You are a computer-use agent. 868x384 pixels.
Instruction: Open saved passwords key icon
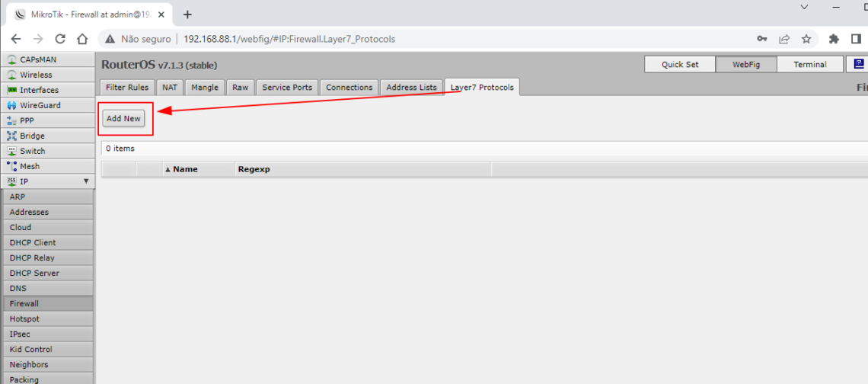tap(761, 39)
